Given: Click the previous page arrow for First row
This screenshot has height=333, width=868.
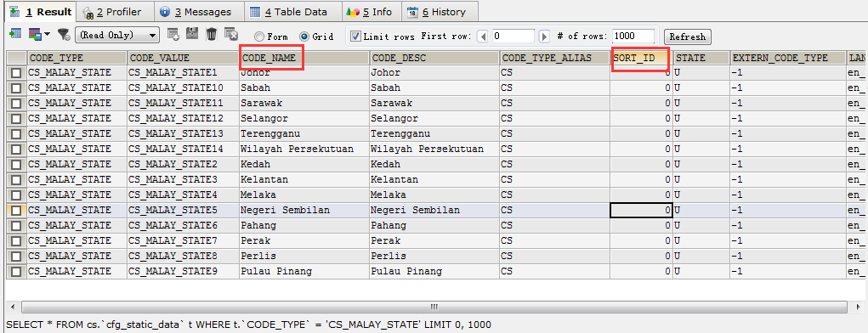Looking at the screenshot, I should pos(482,37).
